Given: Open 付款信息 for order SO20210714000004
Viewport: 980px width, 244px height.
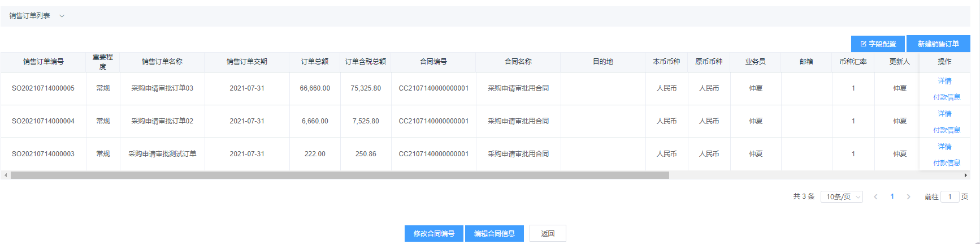Looking at the screenshot, I should click(947, 130).
